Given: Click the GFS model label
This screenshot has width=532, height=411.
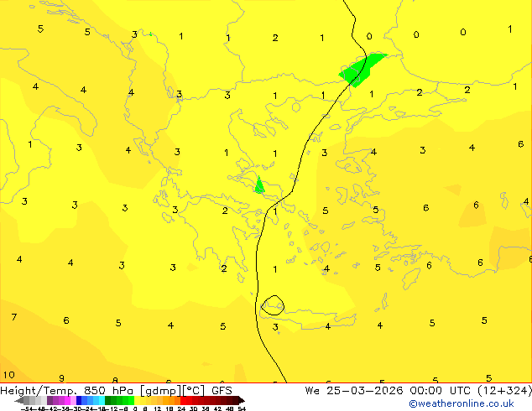Looking at the screenshot, I should 222,390.
